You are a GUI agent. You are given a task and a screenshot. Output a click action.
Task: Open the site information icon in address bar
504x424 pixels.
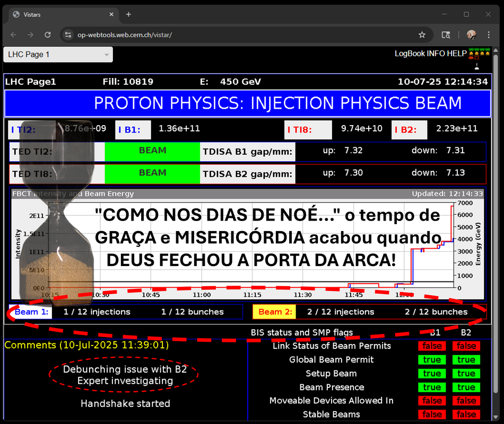68,35
